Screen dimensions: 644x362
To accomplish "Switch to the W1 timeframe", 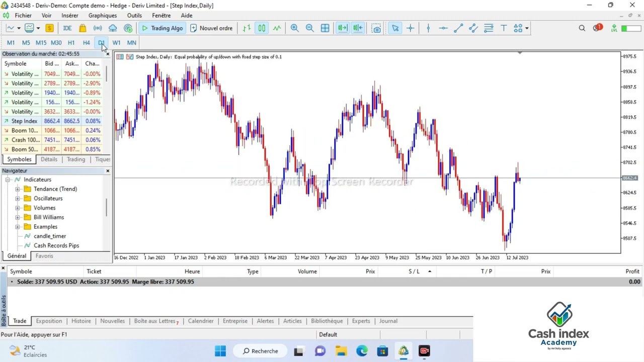I will pos(116,43).
